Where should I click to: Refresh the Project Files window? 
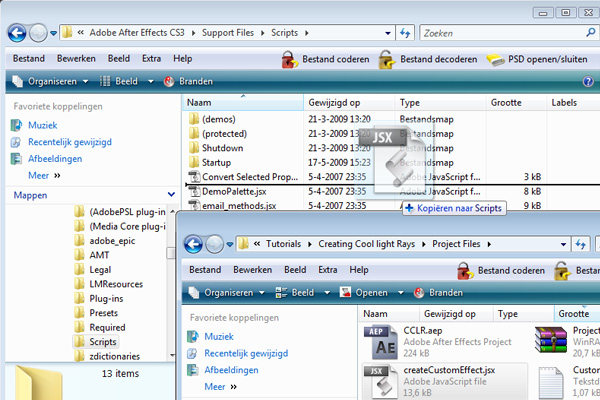pos(580,244)
